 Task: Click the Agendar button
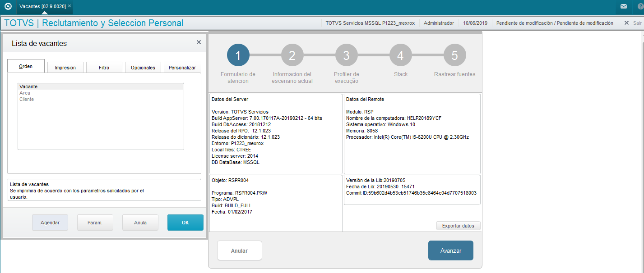(x=50, y=223)
